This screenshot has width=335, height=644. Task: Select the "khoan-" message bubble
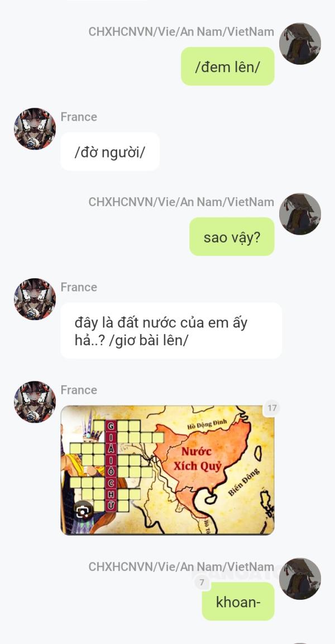point(238,602)
